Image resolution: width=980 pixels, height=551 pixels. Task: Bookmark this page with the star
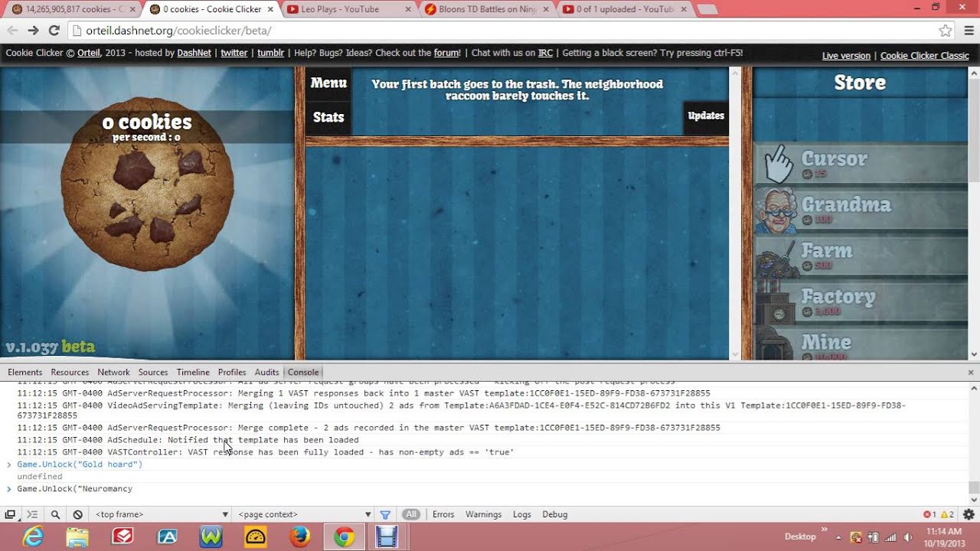tap(946, 31)
